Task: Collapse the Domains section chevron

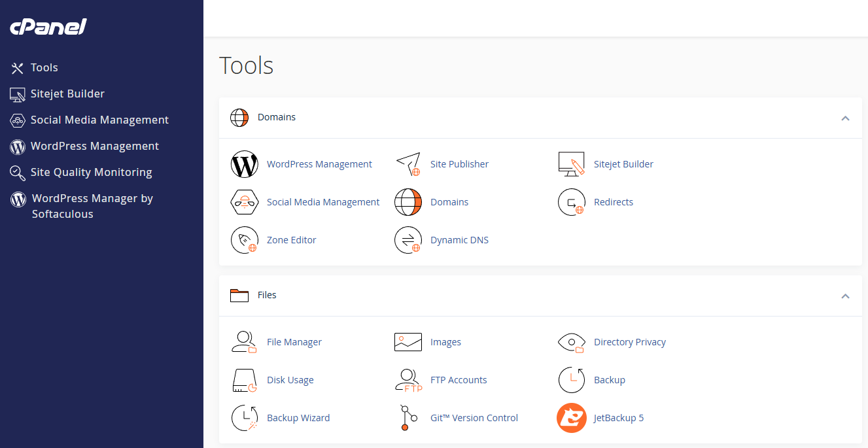Action: point(845,118)
